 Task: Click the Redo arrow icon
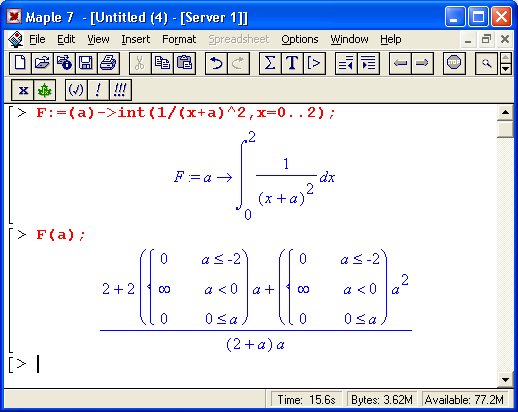point(238,63)
